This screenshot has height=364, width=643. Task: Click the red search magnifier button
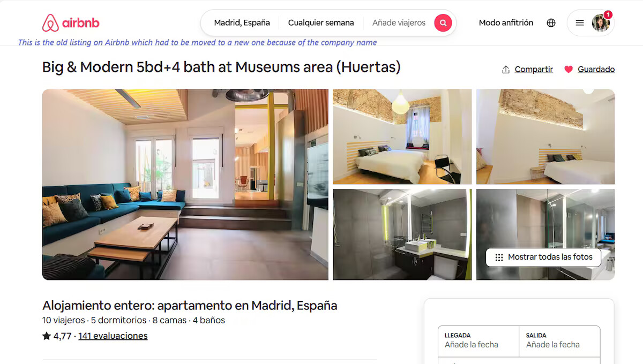coord(443,23)
